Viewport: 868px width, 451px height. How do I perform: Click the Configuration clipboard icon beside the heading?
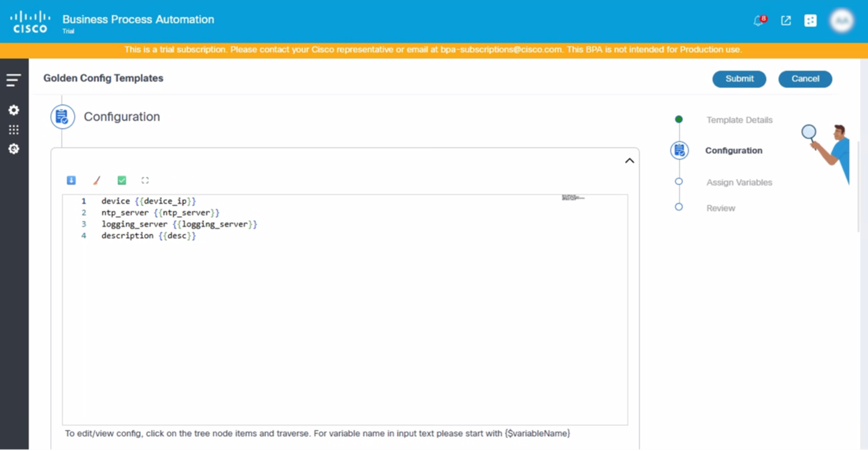coord(62,117)
